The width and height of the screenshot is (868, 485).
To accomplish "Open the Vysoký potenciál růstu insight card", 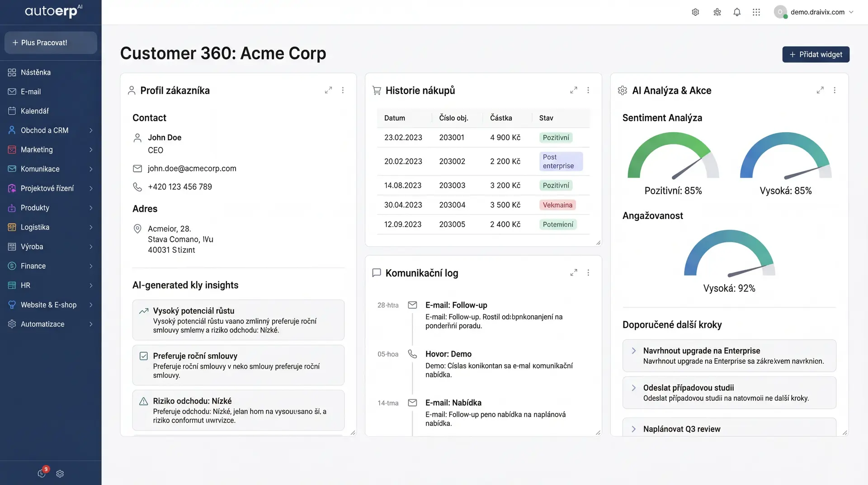I will pos(238,320).
